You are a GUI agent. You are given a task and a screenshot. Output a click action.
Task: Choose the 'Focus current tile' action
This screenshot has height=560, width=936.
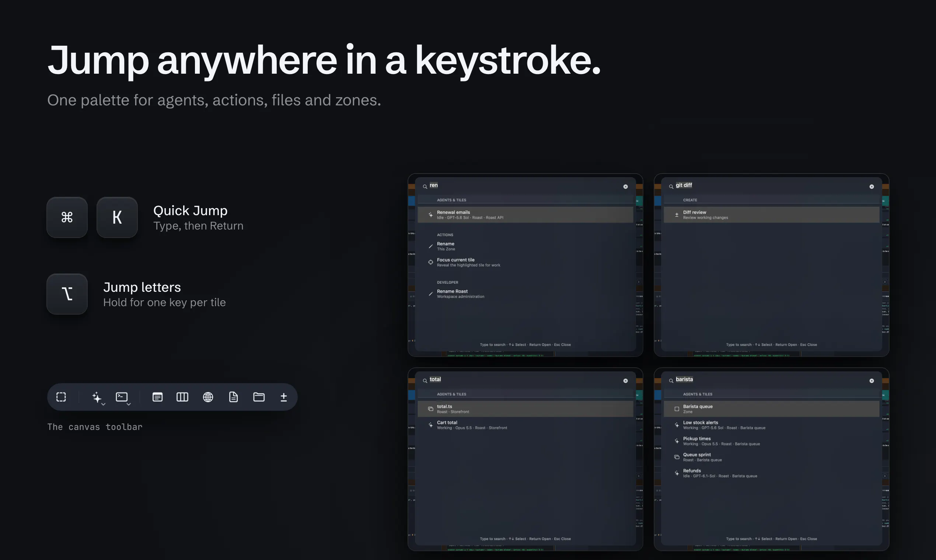pos(525,262)
